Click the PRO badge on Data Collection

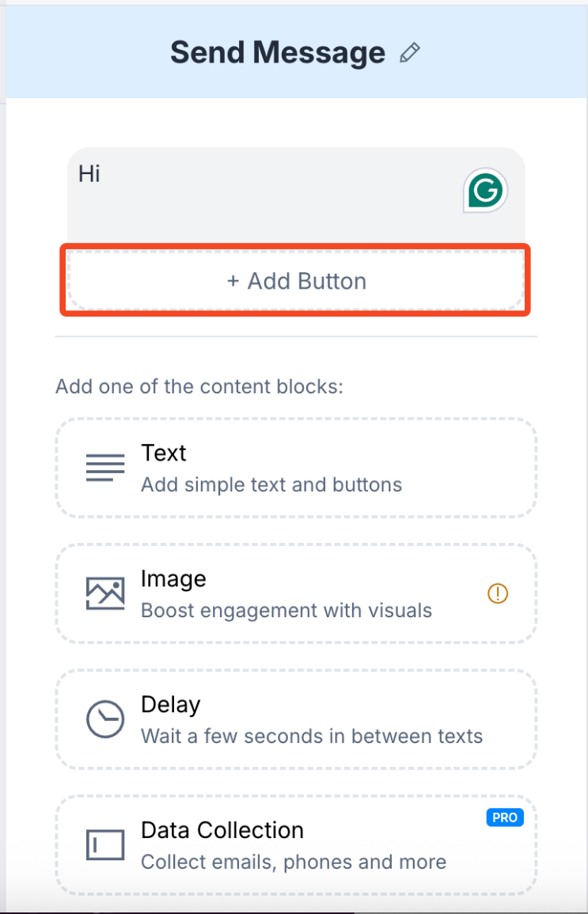tap(504, 817)
